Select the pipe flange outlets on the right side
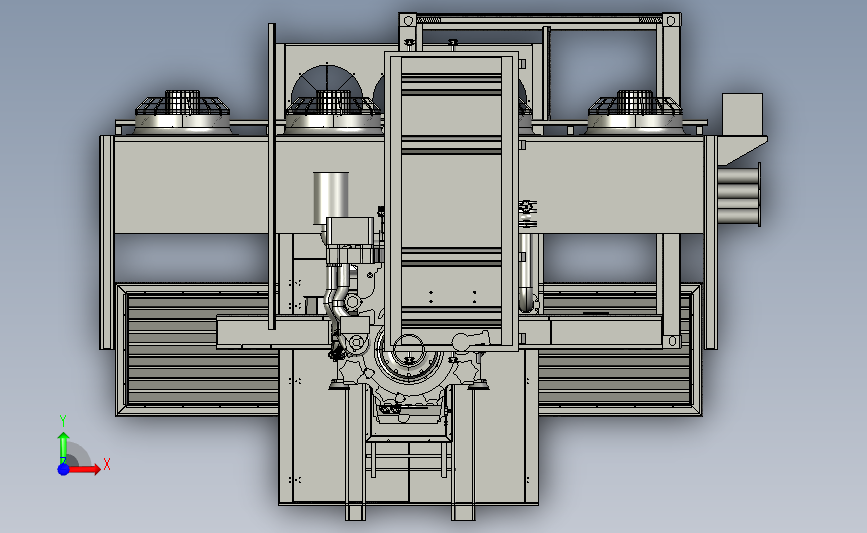 [739, 195]
